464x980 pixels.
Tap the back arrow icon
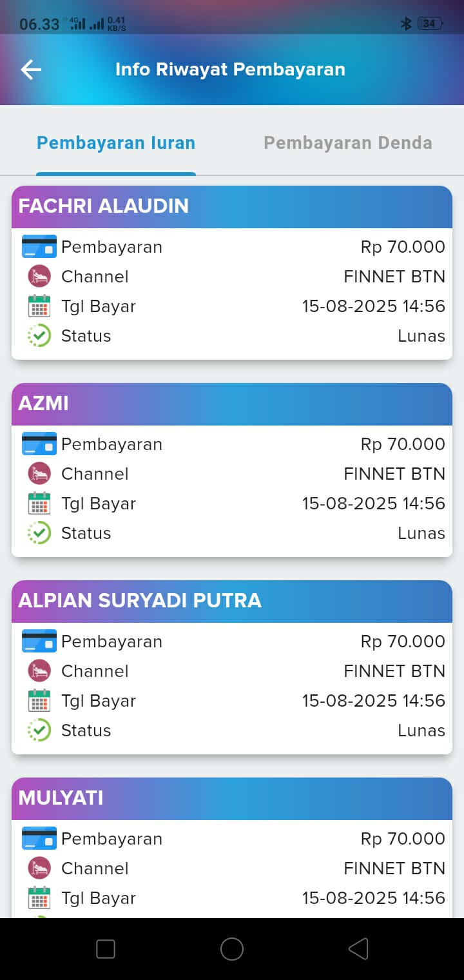tap(31, 70)
